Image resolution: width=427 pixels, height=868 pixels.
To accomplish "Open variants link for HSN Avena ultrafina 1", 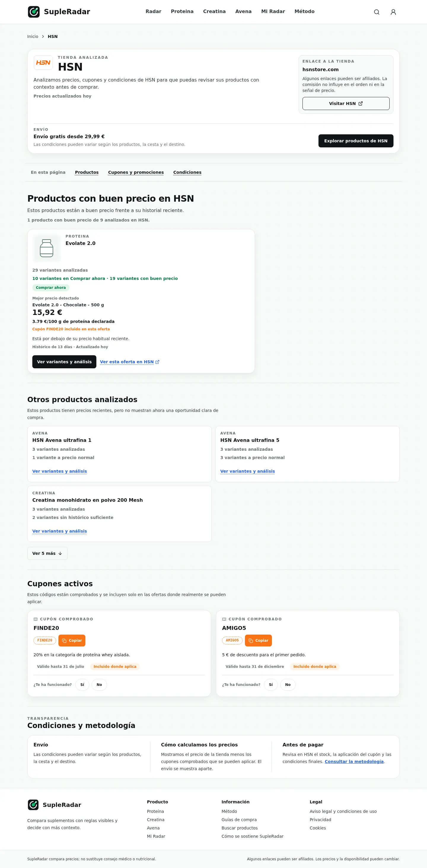I will [x=60, y=472].
